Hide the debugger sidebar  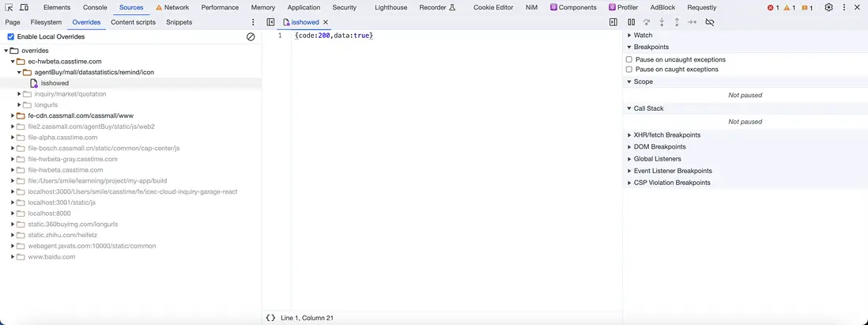tap(613, 22)
